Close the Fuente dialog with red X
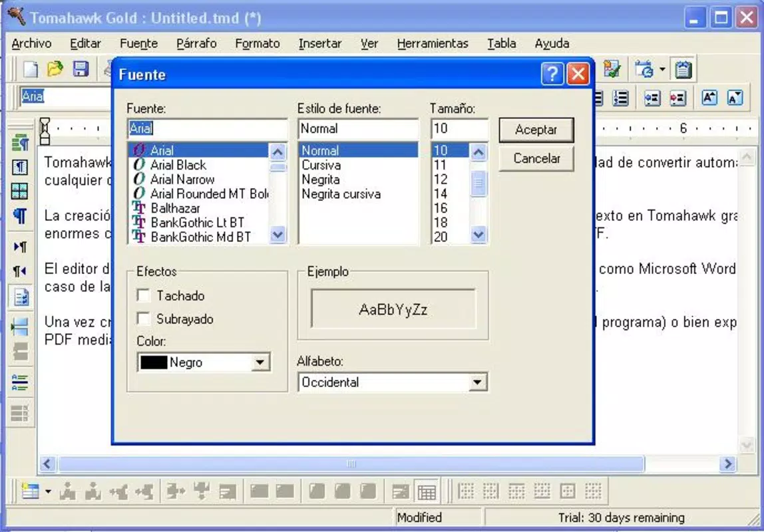 [578, 74]
